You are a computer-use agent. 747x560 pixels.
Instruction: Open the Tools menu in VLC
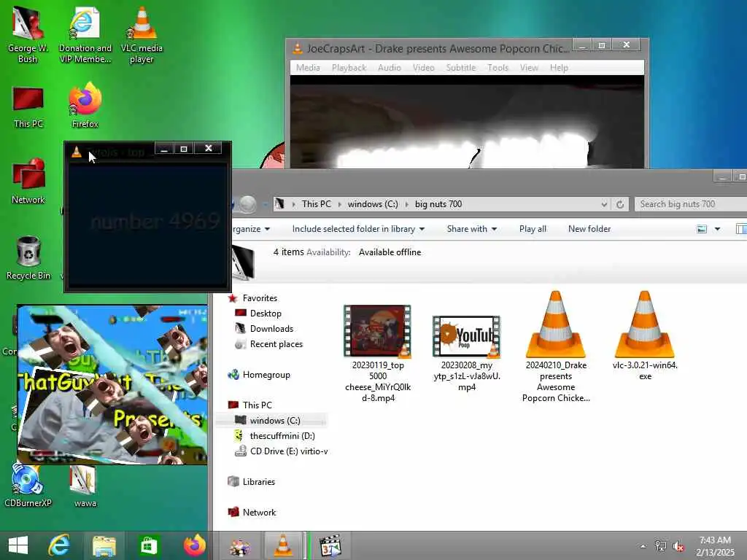(x=498, y=68)
